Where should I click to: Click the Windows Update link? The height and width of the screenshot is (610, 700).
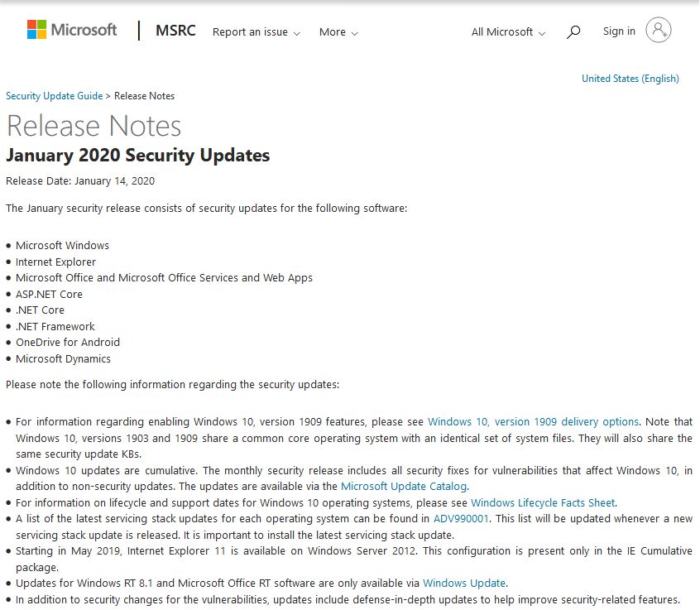click(x=464, y=583)
